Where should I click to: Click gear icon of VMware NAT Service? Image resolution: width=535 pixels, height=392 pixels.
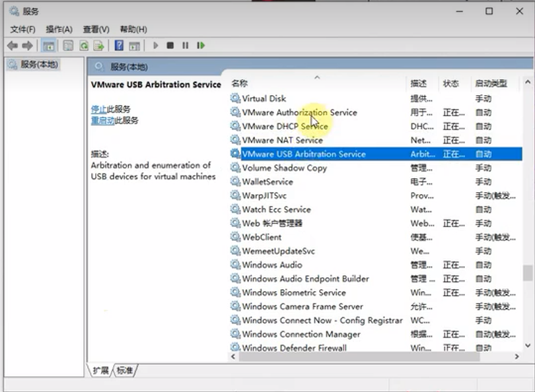point(235,140)
